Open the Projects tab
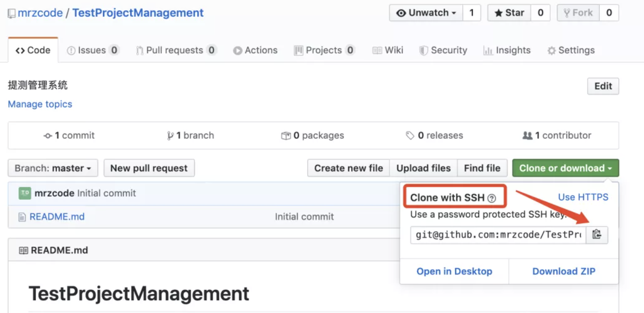 pos(324,50)
